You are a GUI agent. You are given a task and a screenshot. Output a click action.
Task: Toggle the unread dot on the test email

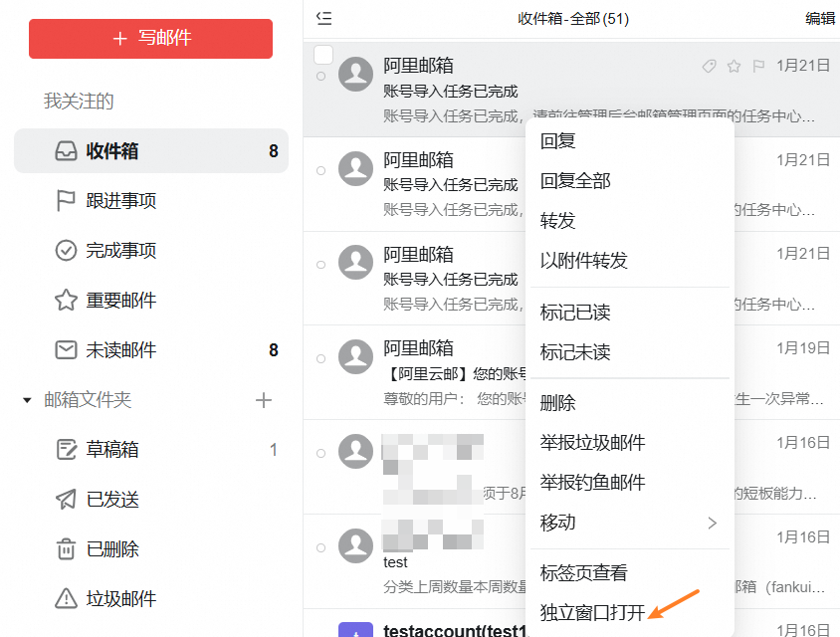320,547
